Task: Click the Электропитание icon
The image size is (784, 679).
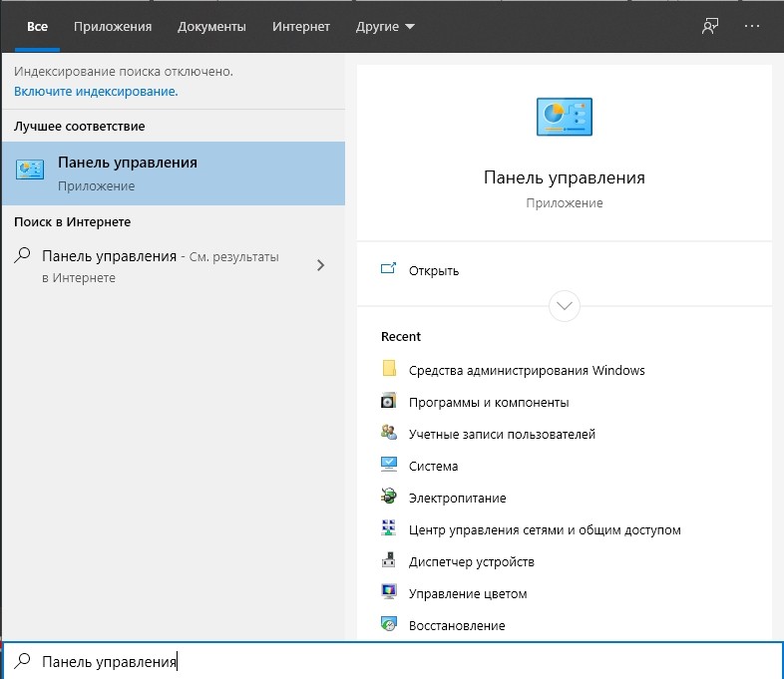Action: click(x=388, y=497)
